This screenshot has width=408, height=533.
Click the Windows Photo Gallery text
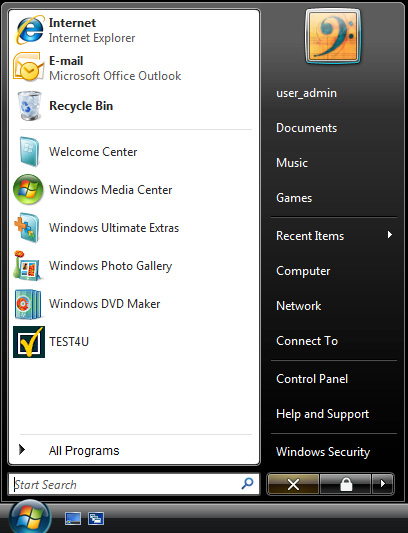(110, 266)
